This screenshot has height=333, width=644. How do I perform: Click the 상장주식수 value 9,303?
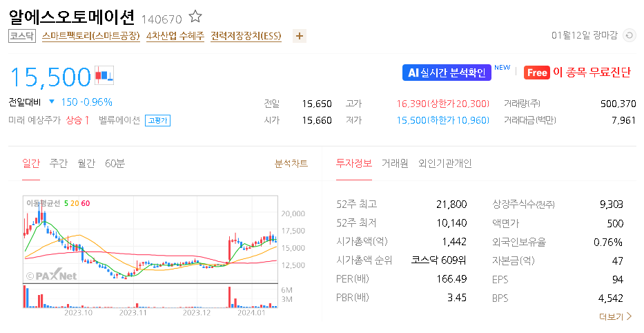[x=612, y=204]
